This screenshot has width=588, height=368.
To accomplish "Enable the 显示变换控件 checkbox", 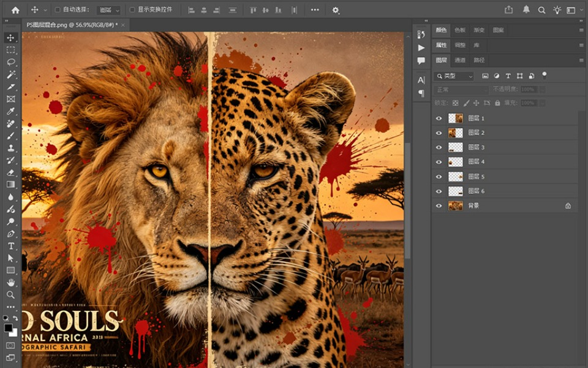I will coord(132,10).
